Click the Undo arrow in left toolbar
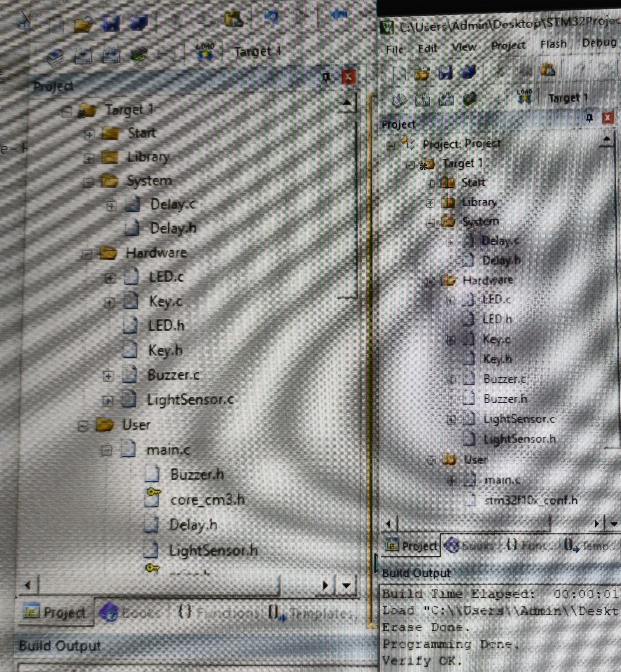Screen dimensions: 621x672 point(271,17)
